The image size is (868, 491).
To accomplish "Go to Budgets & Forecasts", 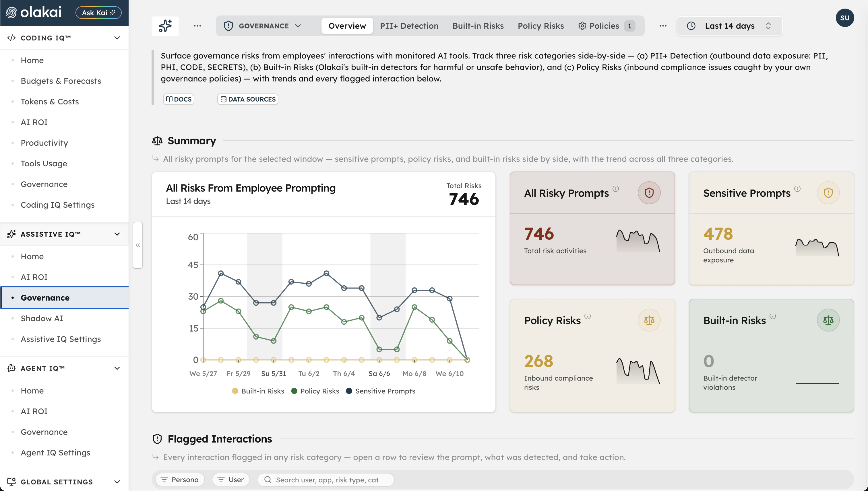I will [61, 81].
